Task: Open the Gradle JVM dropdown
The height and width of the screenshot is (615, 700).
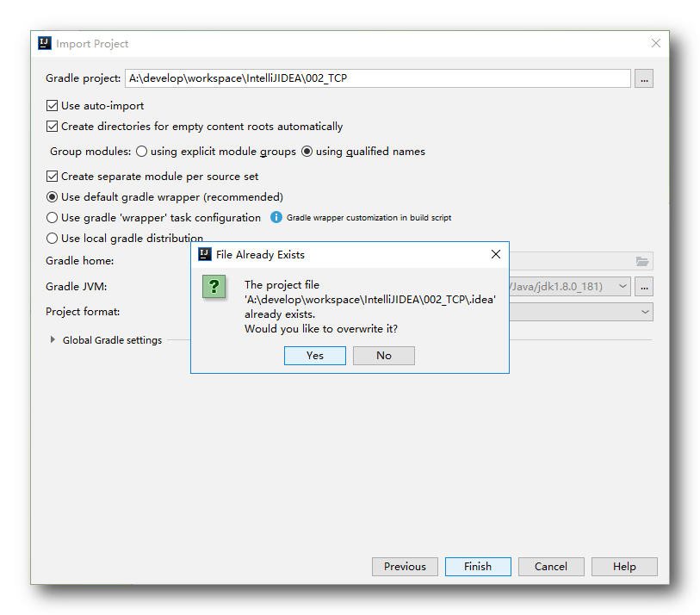Action: tap(623, 286)
